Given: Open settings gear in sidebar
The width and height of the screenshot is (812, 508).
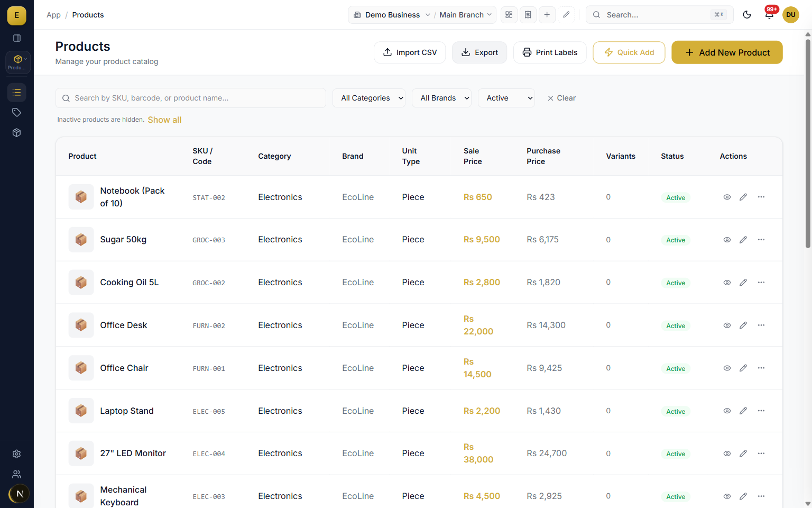Looking at the screenshot, I should tap(17, 454).
